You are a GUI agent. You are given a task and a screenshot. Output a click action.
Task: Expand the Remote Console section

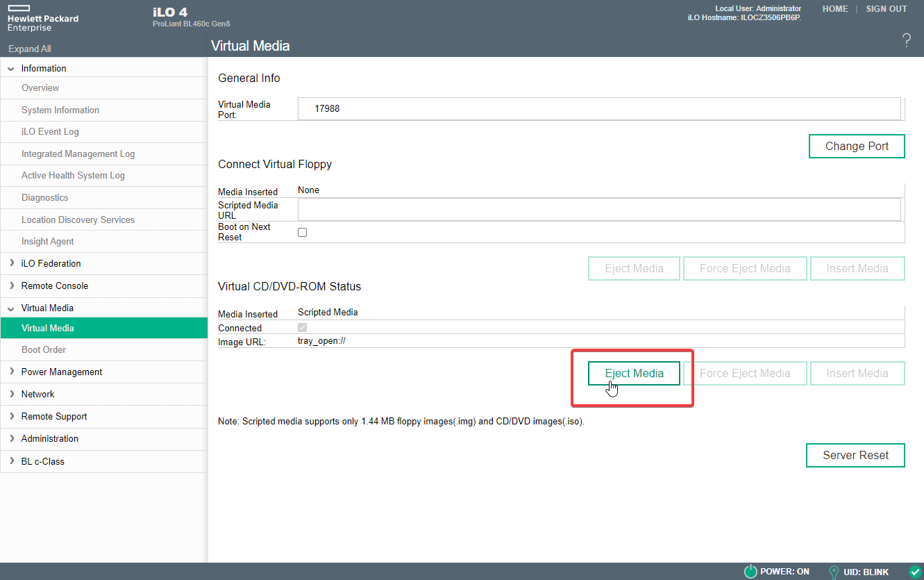[x=11, y=285]
